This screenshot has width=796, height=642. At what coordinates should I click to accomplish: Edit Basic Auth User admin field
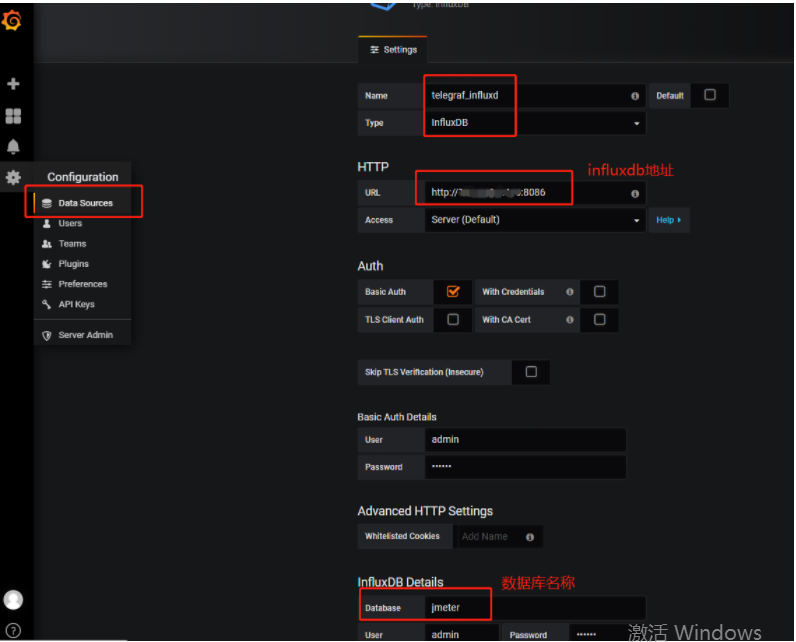[x=525, y=440]
